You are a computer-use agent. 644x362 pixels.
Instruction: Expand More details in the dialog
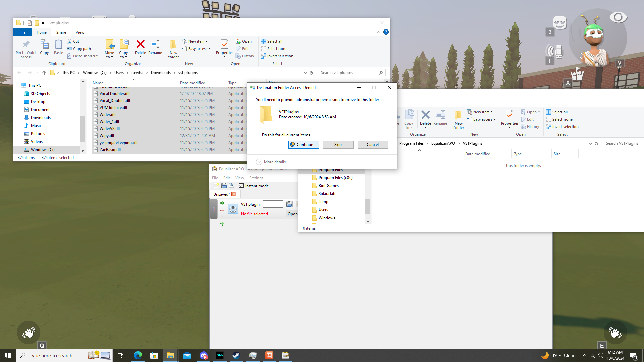point(271,162)
